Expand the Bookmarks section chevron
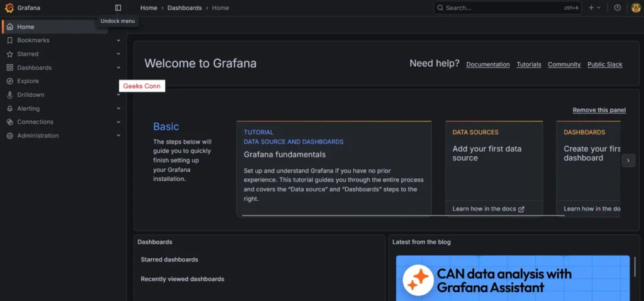 118,40
